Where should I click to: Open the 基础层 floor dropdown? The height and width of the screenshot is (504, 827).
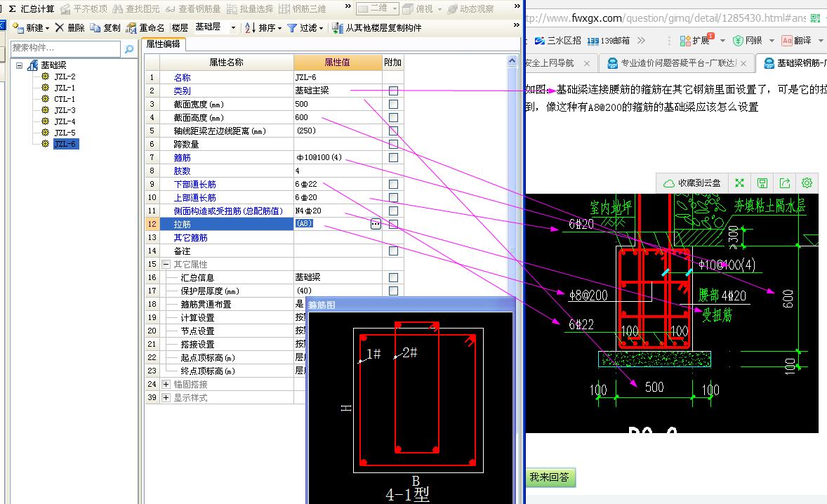(233, 27)
